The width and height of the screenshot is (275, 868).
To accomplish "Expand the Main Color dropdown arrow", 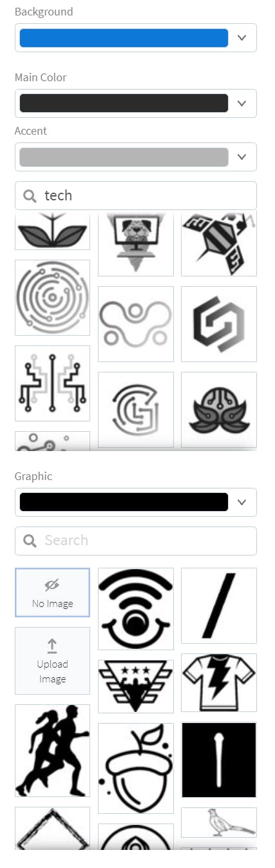I will point(242,103).
